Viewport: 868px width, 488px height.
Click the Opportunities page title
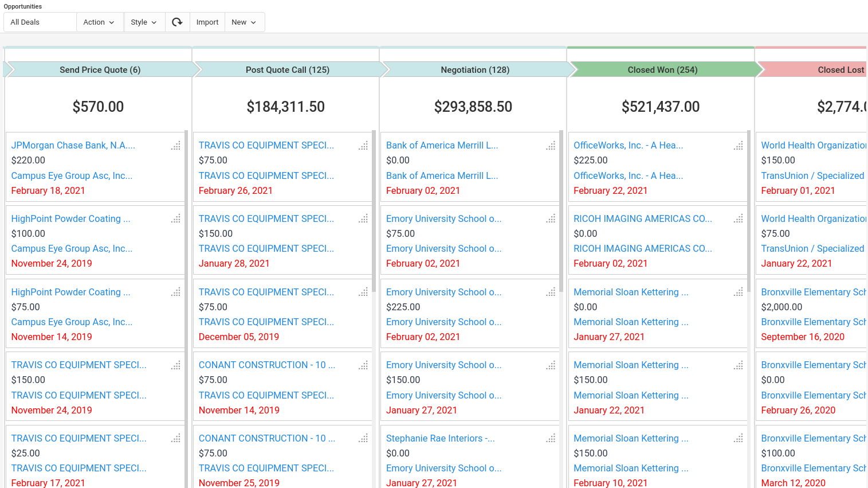tap(23, 6)
